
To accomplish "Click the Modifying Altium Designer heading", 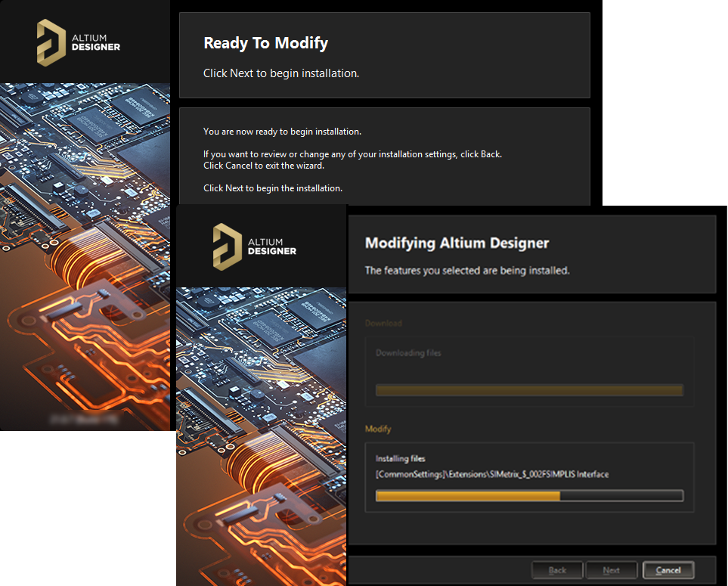I will (457, 243).
